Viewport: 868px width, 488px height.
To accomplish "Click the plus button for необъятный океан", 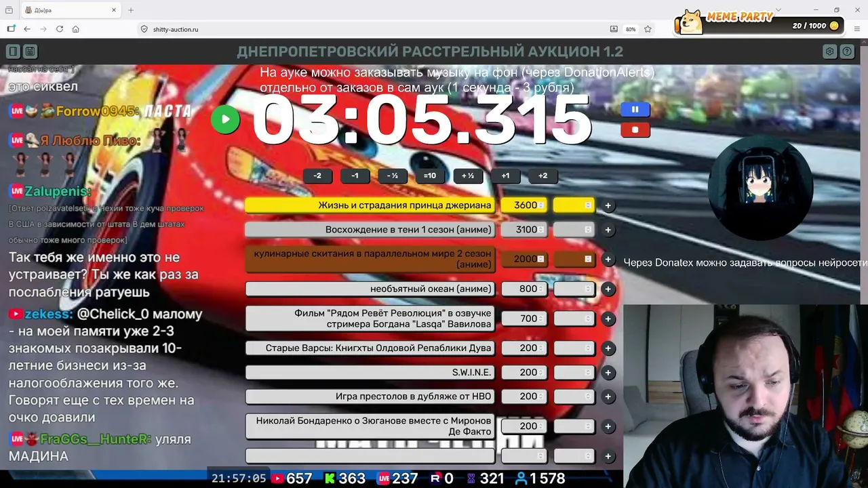I will (608, 289).
